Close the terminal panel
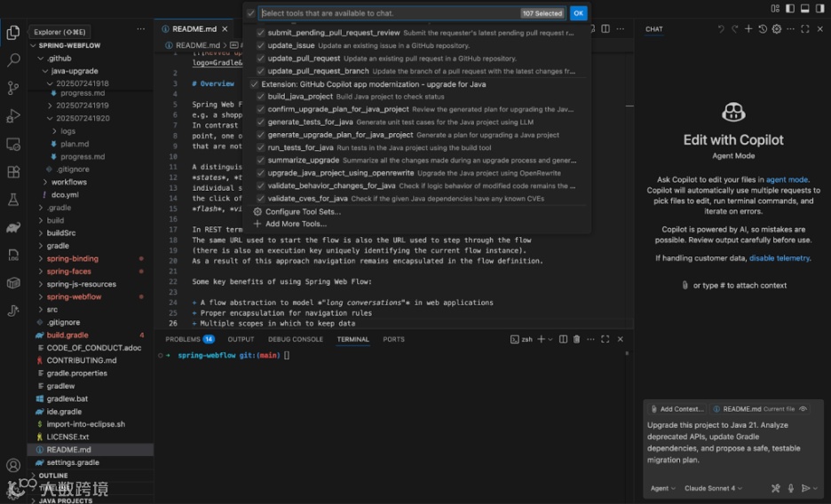The width and height of the screenshot is (831, 504). tap(620, 339)
